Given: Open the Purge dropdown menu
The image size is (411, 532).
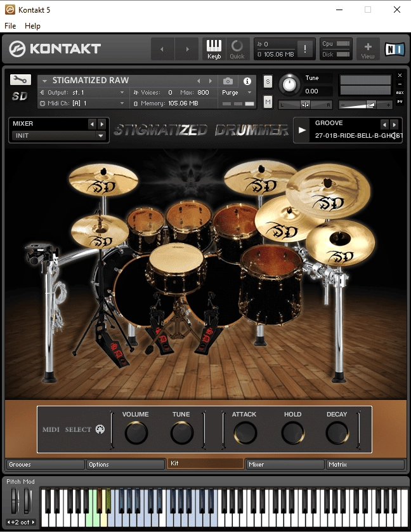Looking at the screenshot, I should coord(237,92).
